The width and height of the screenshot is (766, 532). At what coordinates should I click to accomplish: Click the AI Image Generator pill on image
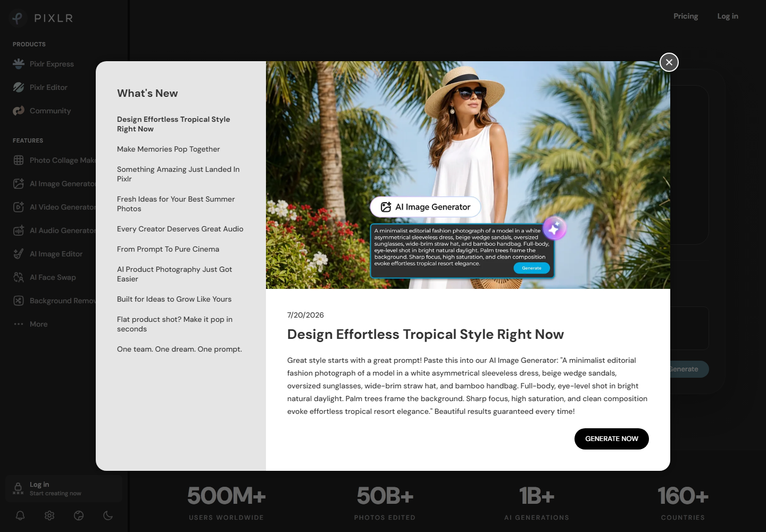click(x=426, y=207)
